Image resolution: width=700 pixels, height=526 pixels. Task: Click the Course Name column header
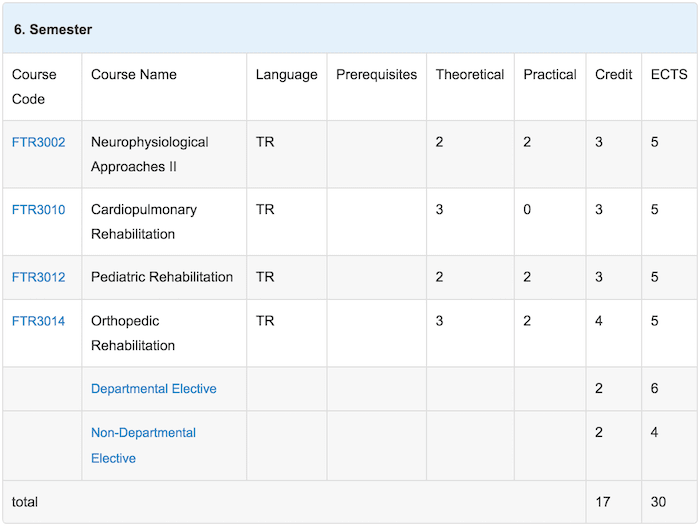tap(134, 74)
